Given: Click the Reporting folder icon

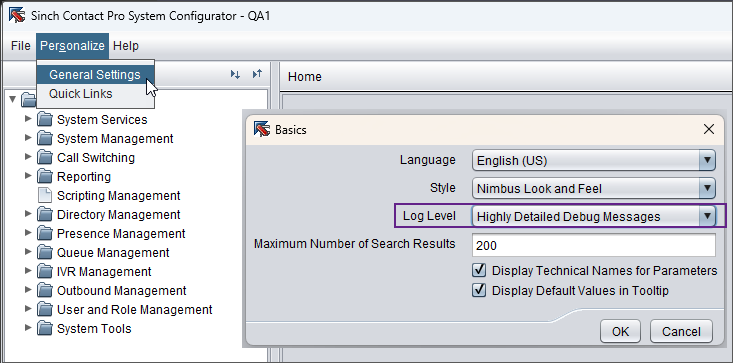Looking at the screenshot, I should pyautogui.click(x=44, y=177).
